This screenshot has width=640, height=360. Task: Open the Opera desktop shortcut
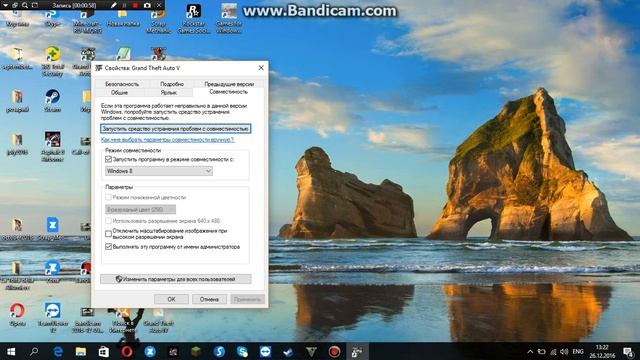pos(17,314)
